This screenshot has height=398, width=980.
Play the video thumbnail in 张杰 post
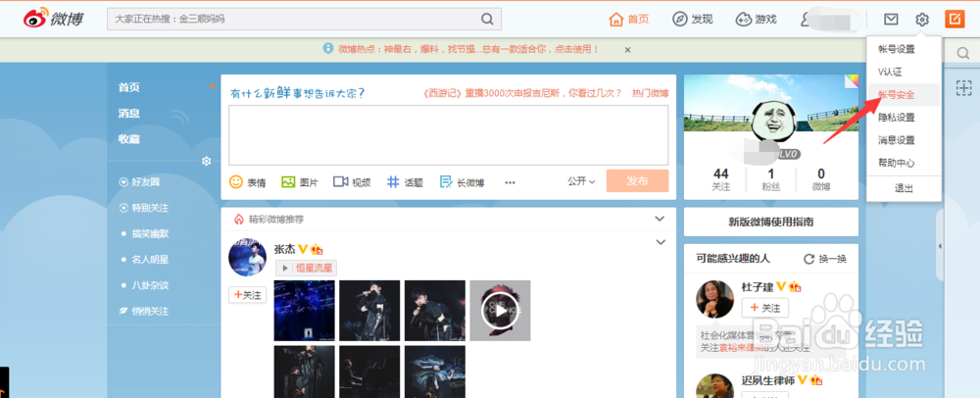(x=500, y=311)
